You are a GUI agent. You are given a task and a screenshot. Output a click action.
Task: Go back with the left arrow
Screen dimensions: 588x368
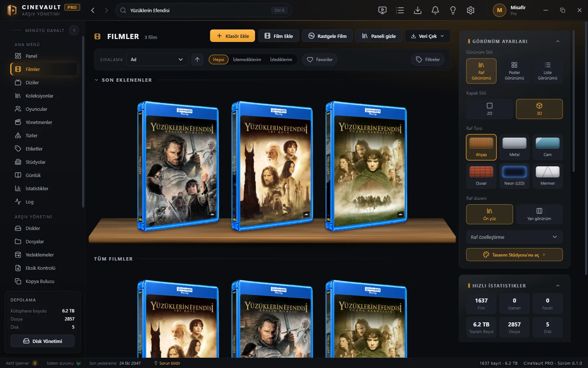click(93, 10)
